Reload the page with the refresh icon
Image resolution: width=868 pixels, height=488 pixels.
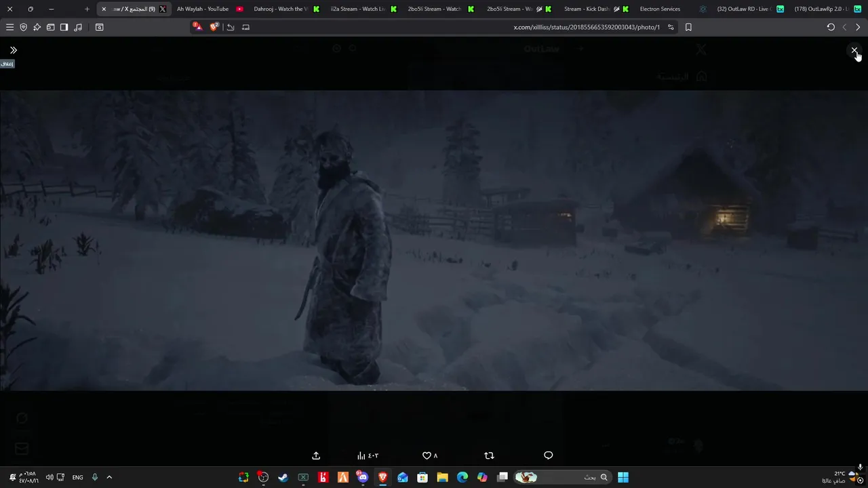(831, 27)
